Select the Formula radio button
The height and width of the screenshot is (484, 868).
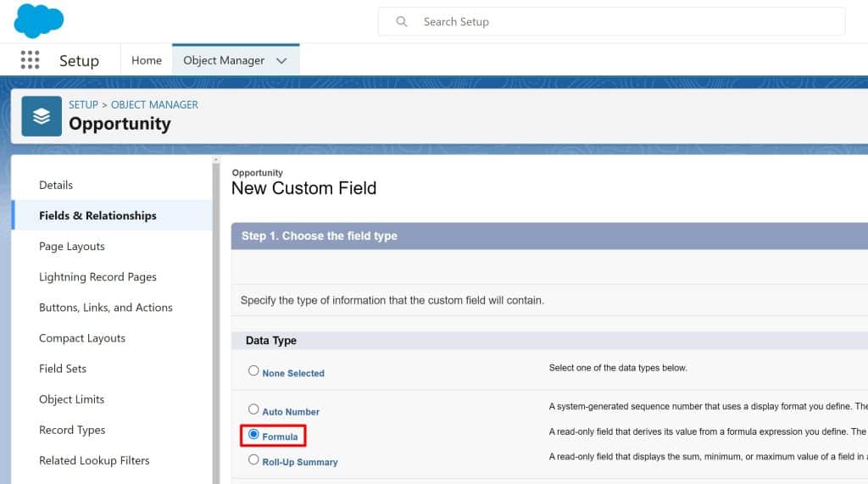point(253,435)
